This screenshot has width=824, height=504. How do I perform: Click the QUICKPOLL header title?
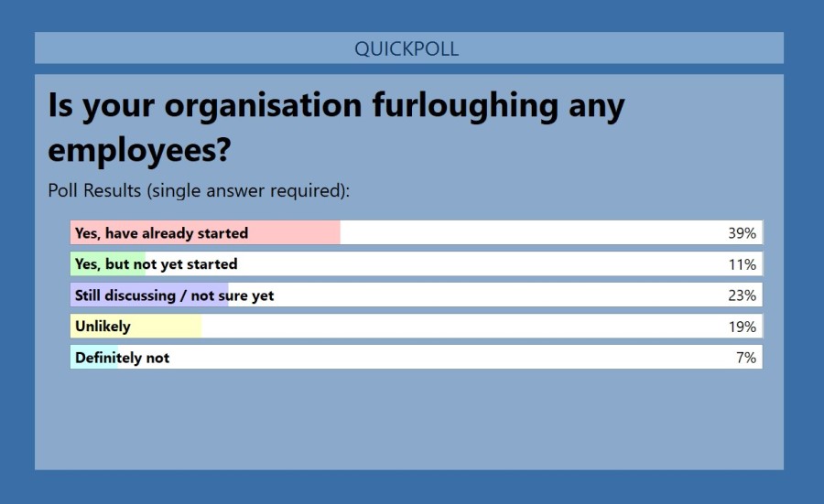click(x=407, y=48)
